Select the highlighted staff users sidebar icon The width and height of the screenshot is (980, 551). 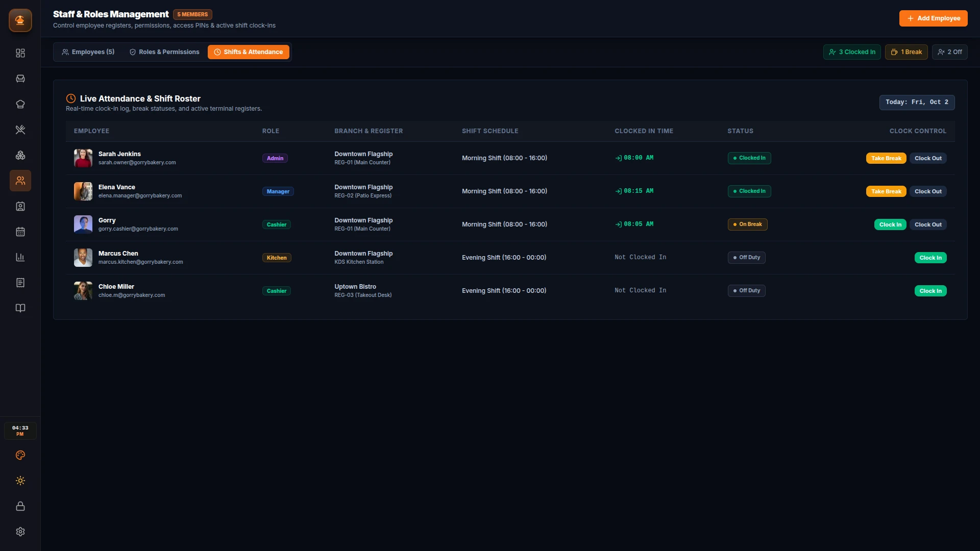(20, 181)
